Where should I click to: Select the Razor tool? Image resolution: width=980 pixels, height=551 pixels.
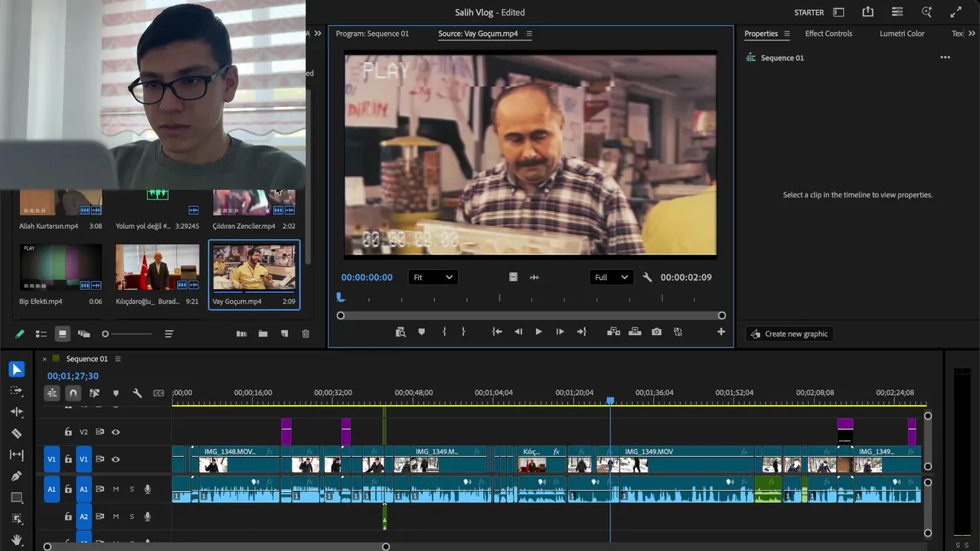[17, 433]
